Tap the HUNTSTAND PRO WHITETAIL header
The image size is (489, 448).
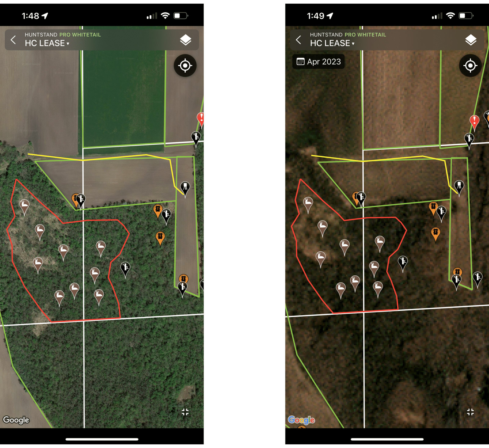63,35
